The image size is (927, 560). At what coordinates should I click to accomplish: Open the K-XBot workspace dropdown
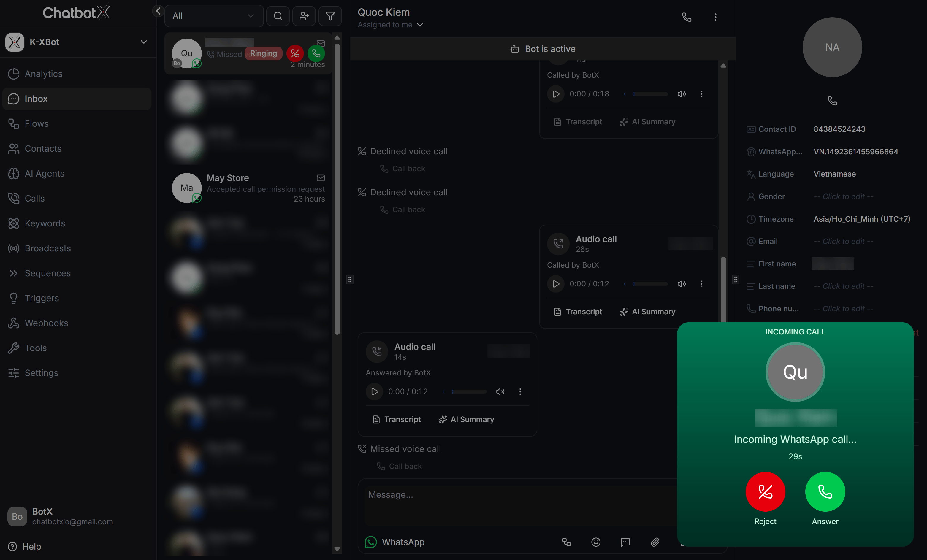point(78,42)
